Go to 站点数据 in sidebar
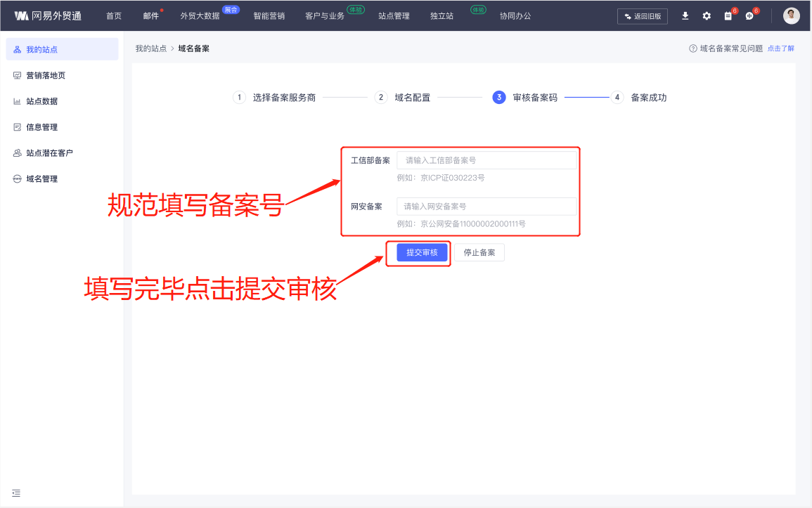Viewport: 812px width, 508px height. tap(41, 101)
